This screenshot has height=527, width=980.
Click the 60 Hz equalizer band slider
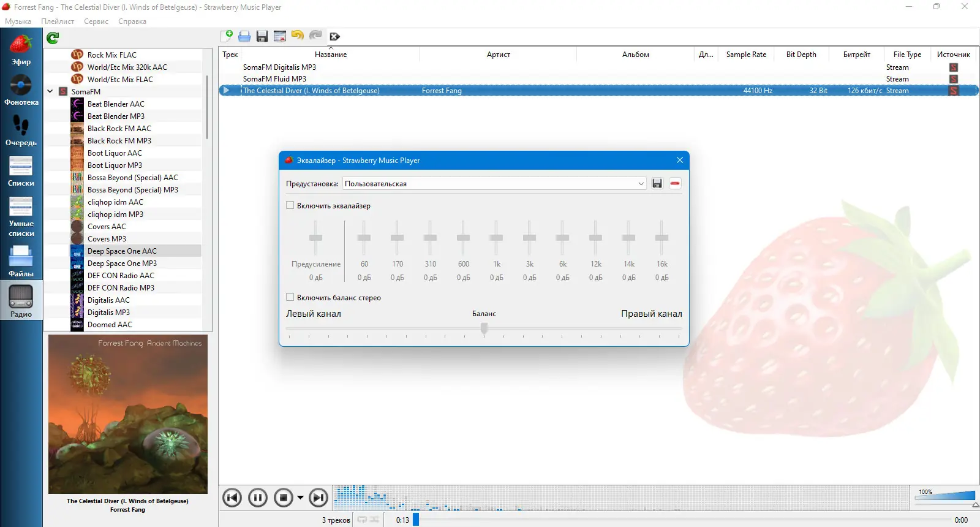coord(364,238)
